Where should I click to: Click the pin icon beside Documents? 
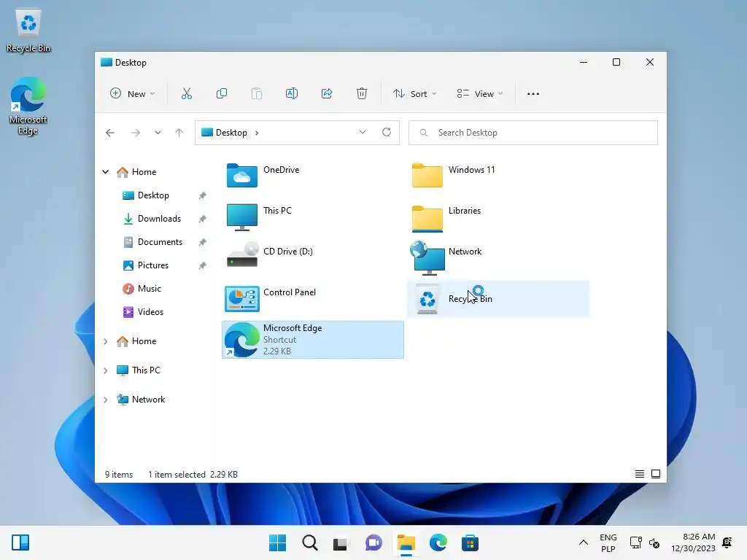pos(203,242)
